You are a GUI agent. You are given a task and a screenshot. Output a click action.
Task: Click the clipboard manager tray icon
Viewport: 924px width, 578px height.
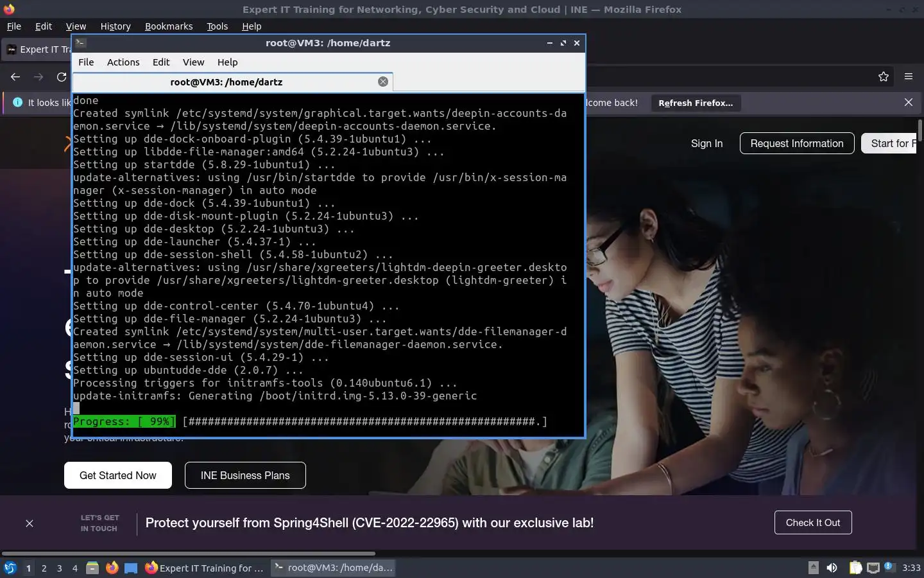click(855, 568)
